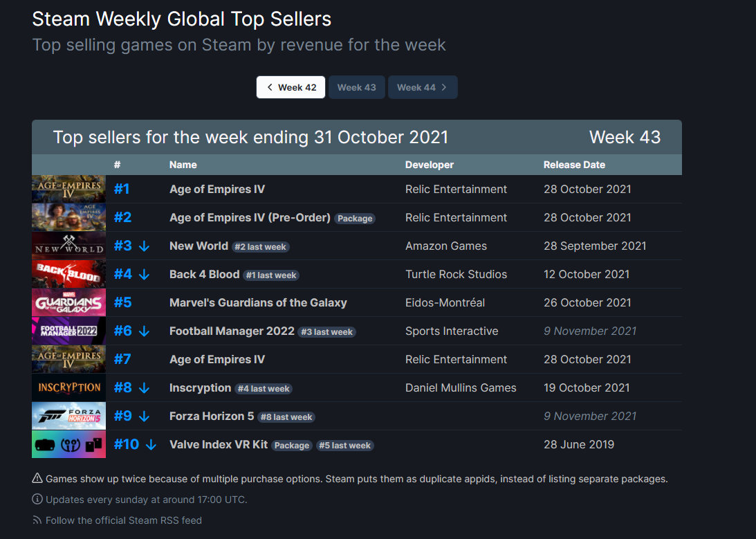Go to next Week 44 tab
Image resolution: width=756 pixels, height=539 pixels.
422,87
